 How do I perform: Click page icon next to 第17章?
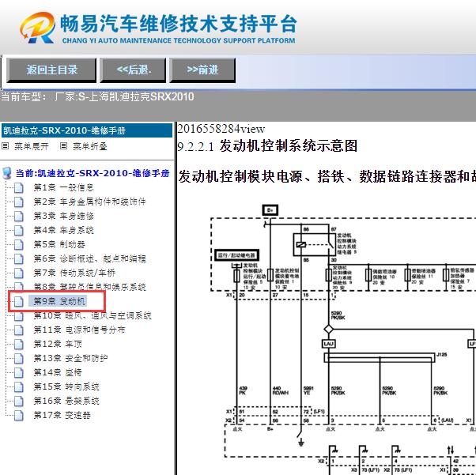pyautogui.click(x=19, y=416)
